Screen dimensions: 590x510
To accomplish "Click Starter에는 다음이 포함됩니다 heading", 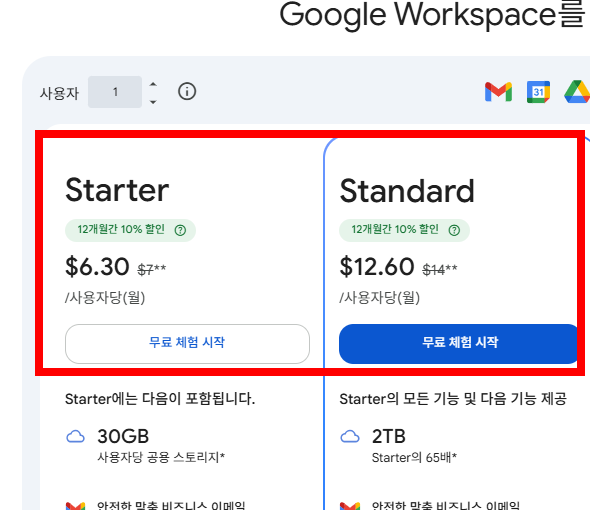I will 160,399.
